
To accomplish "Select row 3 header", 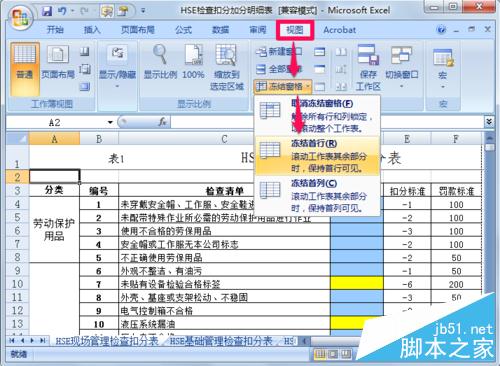I will tap(17, 190).
